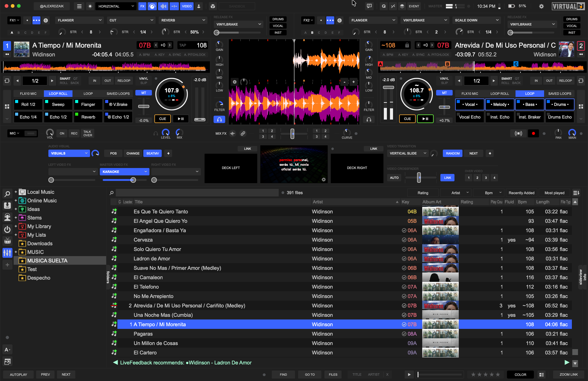Viewport: 588px width, 381px height.
Task: Click the GO TO button in the bottom bar
Action: (x=310, y=375)
